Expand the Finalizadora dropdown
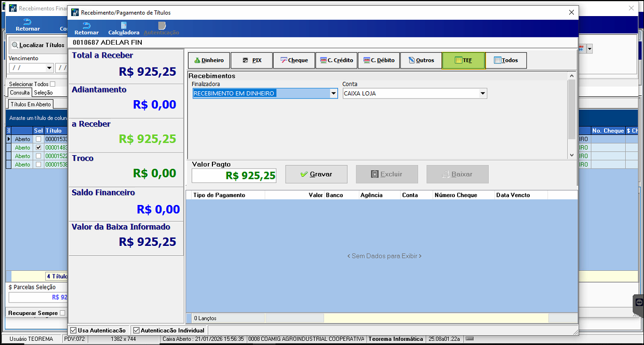The width and height of the screenshot is (644, 345). point(333,94)
